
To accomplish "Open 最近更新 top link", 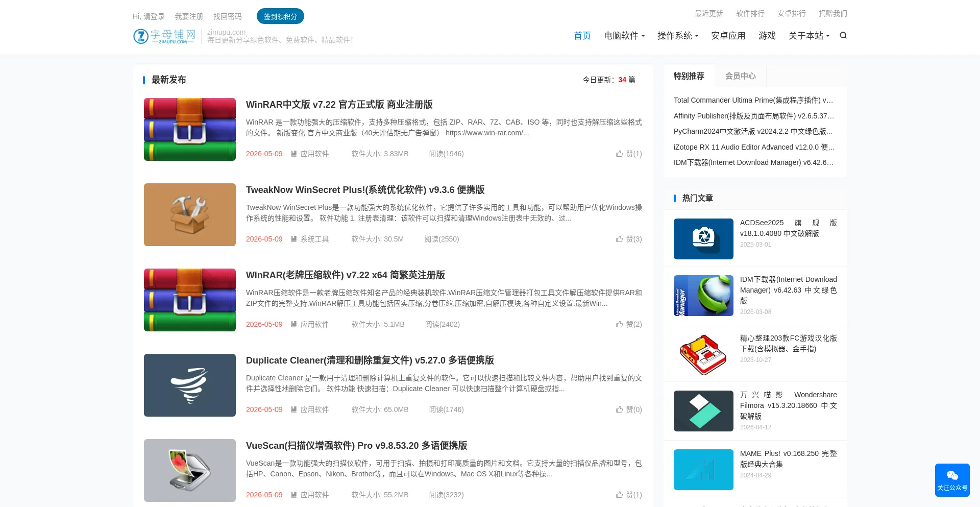I will click(x=709, y=13).
